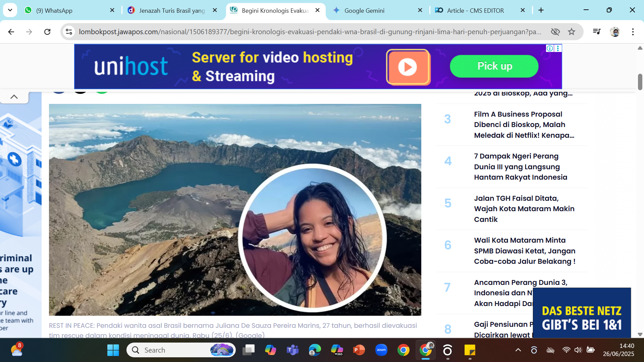
Task: Click the play icon in unihost ad
Action: pos(408,67)
